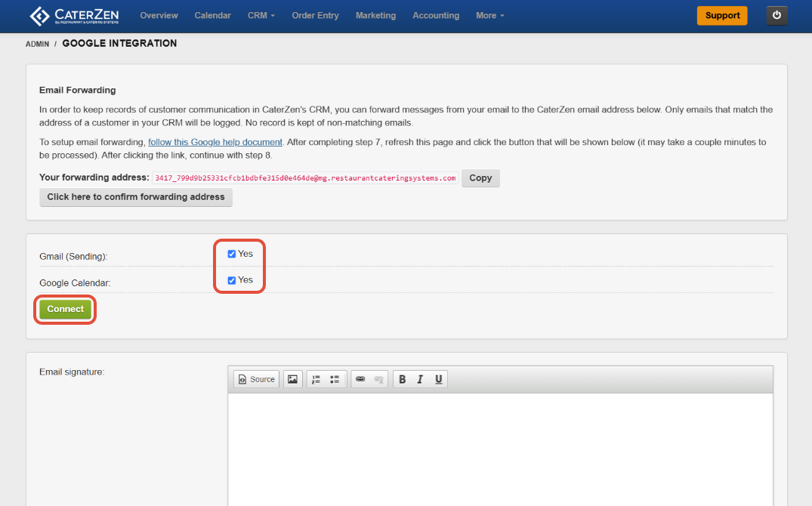Viewport: 812px width, 506px height.
Task: Click the Your forwarding address label
Action: (94, 177)
